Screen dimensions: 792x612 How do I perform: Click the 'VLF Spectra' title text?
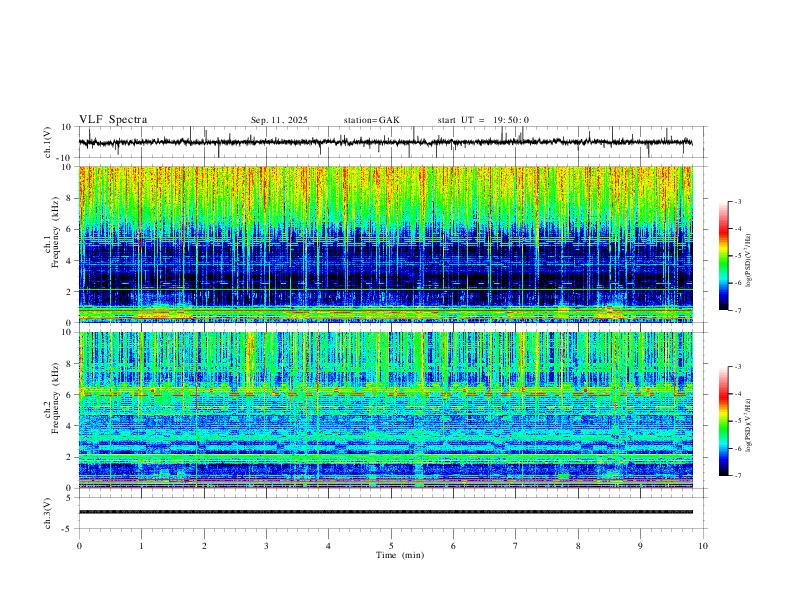113,120
